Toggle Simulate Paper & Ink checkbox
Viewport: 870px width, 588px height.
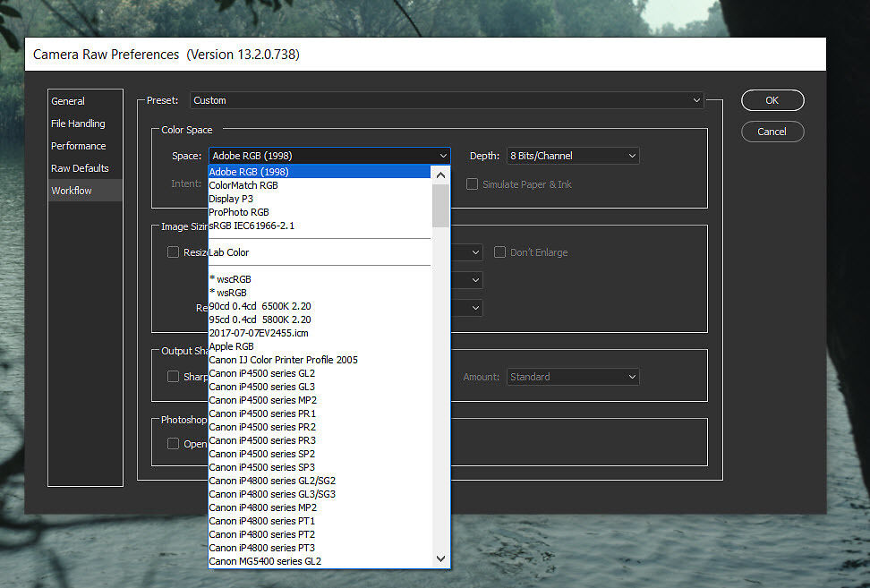[x=472, y=184]
